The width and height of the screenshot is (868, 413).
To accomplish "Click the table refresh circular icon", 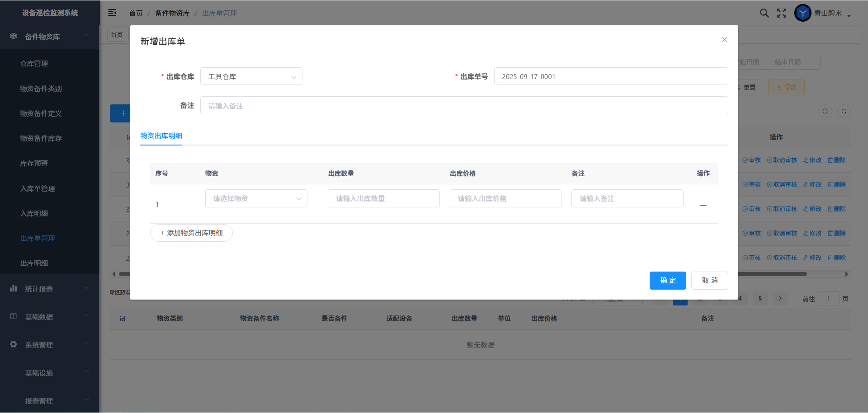I will click(844, 111).
